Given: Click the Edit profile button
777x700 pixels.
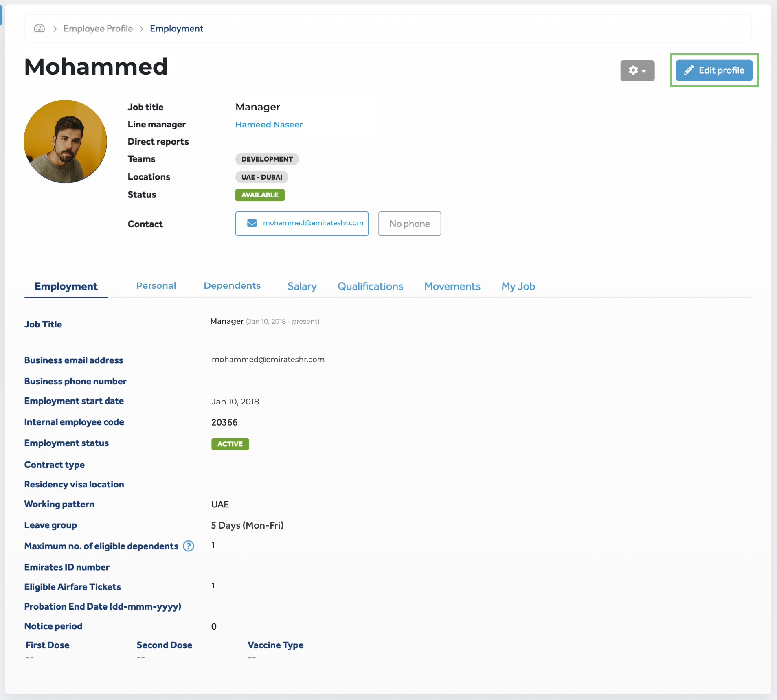Looking at the screenshot, I should click(x=714, y=70).
